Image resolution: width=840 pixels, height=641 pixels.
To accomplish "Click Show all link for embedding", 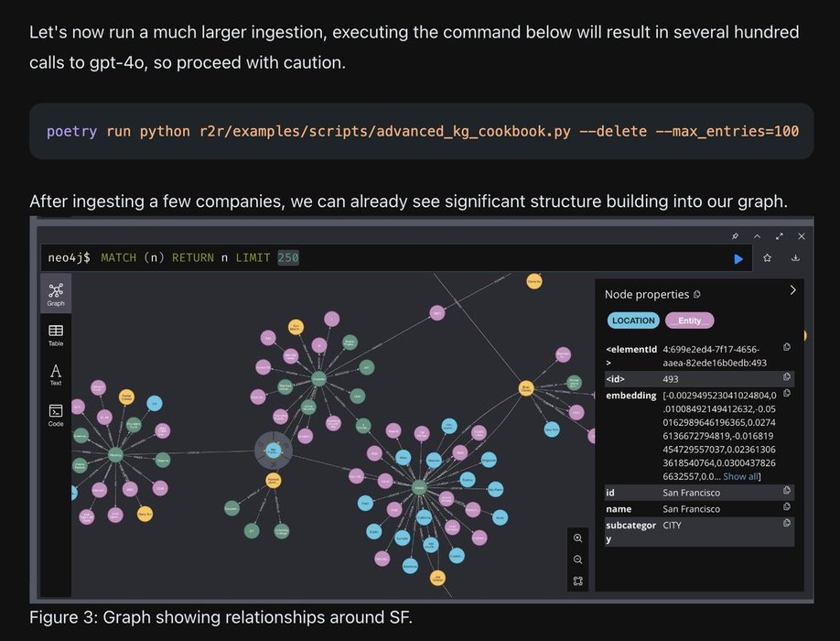I will coord(741,476).
